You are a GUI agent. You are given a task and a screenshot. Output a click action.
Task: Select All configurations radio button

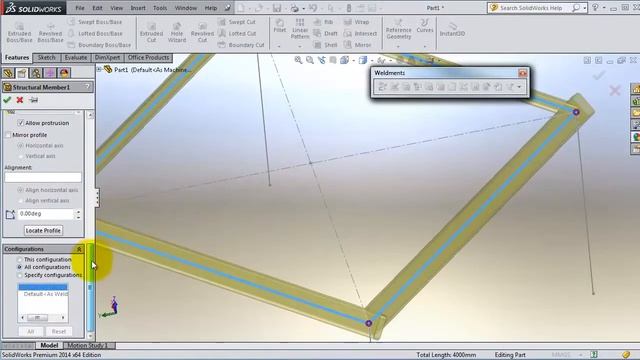tap(19, 267)
